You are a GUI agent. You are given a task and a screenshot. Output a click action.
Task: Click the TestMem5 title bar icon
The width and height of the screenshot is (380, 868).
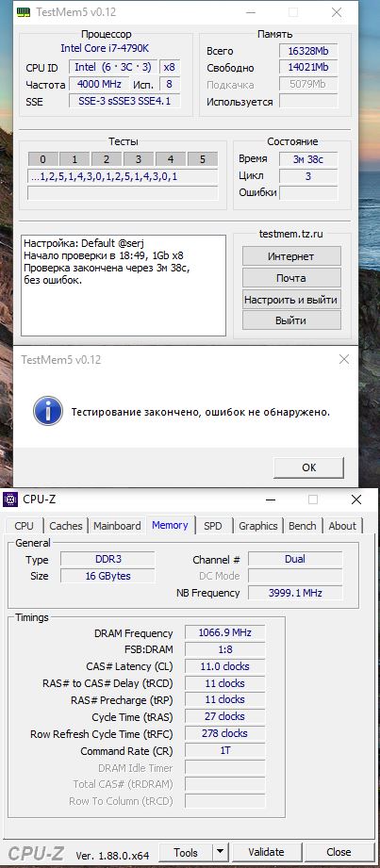(x=24, y=11)
